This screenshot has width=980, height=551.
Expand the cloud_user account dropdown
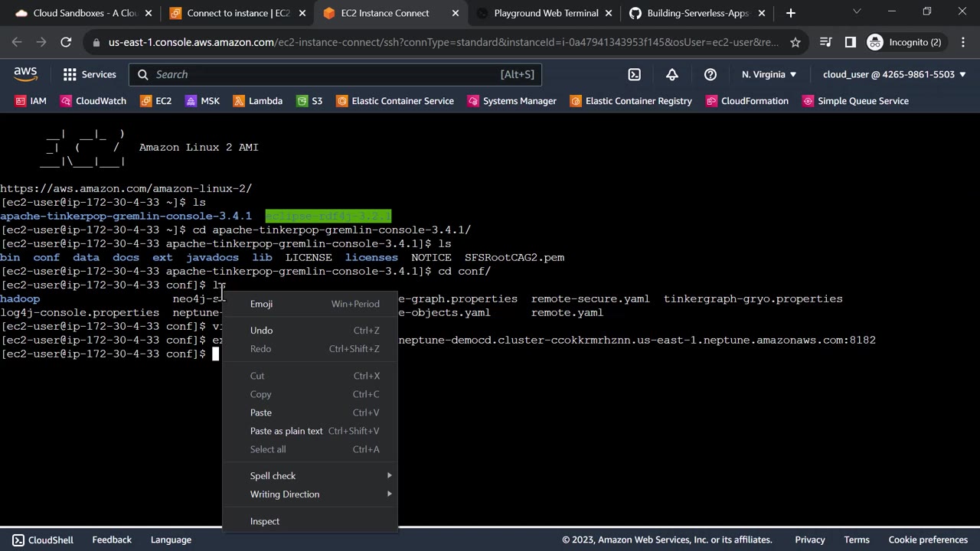point(893,74)
